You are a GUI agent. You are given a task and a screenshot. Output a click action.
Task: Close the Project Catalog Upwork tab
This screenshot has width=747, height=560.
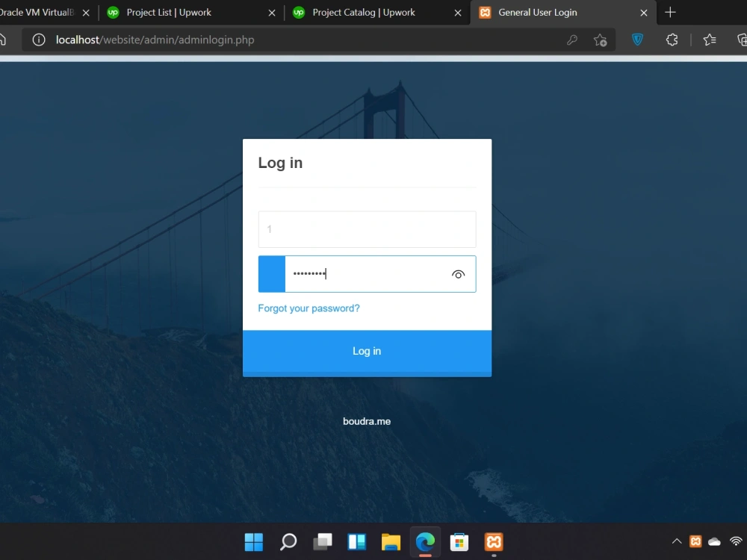pyautogui.click(x=457, y=13)
